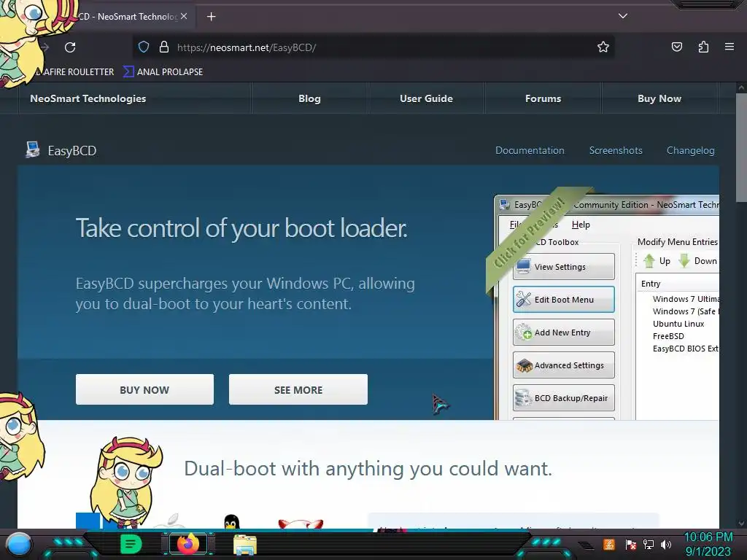747x560 pixels.
Task: Click the EasyBCD logo icon
Action: click(x=32, y=149)
